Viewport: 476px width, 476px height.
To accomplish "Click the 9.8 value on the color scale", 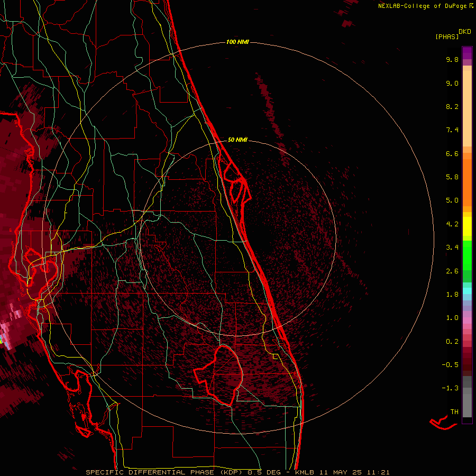I will pos(452,59).
